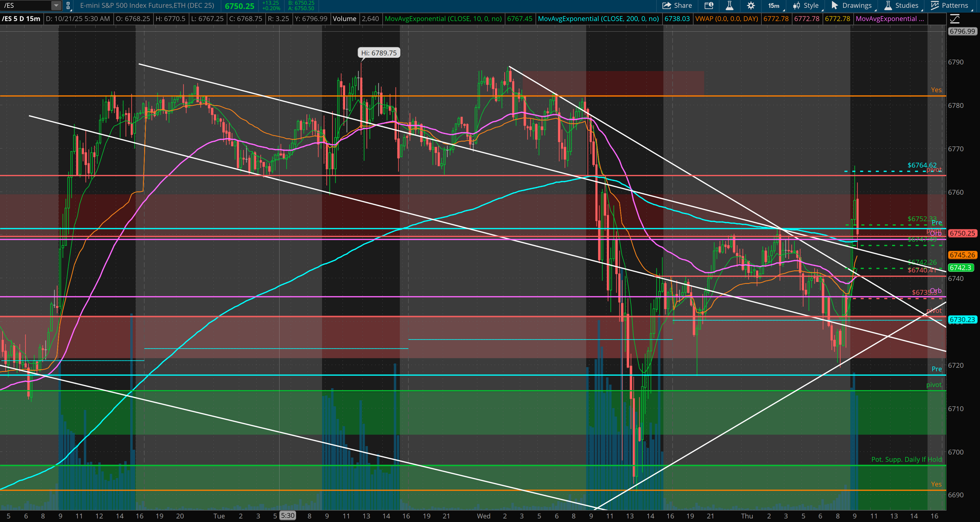Open the 15m timeframe dropdown
The width and height of the screenshot is (980, 522).
tap(774, 5)
